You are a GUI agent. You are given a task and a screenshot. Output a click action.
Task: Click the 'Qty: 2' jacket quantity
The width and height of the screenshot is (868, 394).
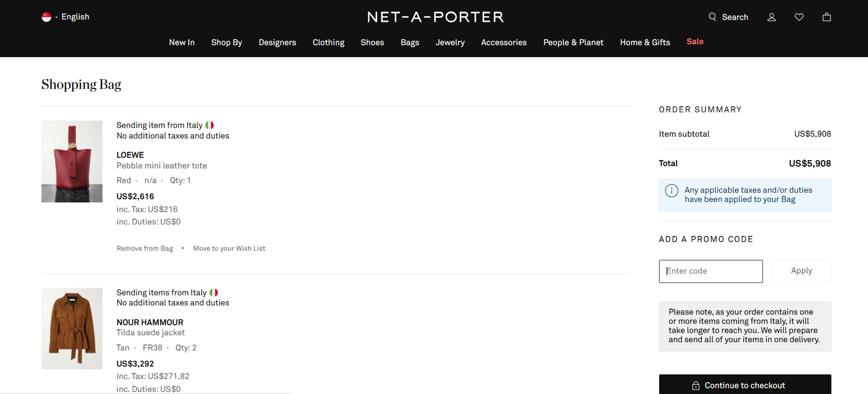[186, 348]
